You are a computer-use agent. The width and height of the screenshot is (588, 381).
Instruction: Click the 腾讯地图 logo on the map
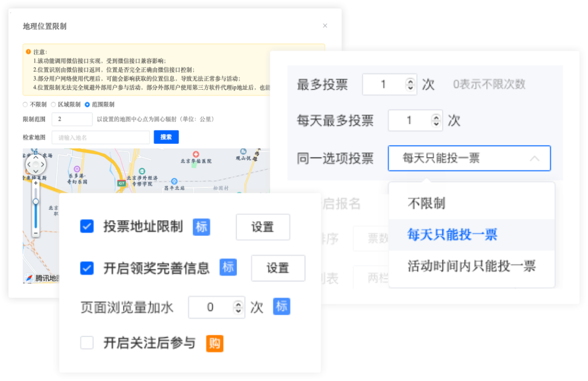click(x=42, y=278)
